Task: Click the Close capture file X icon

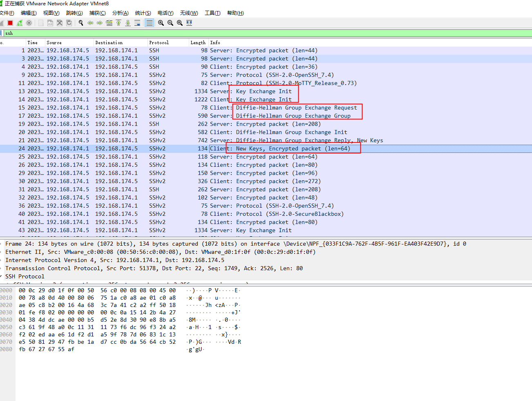Action: 60,23
